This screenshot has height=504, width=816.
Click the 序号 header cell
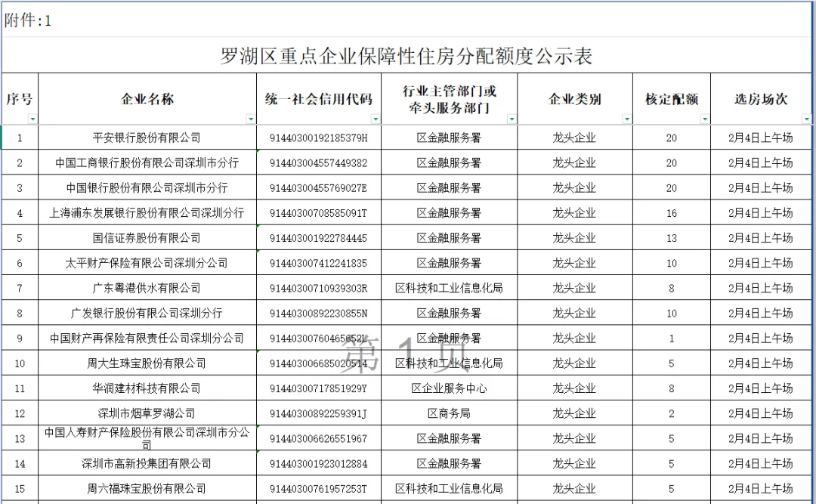click(x=20, y=99)
